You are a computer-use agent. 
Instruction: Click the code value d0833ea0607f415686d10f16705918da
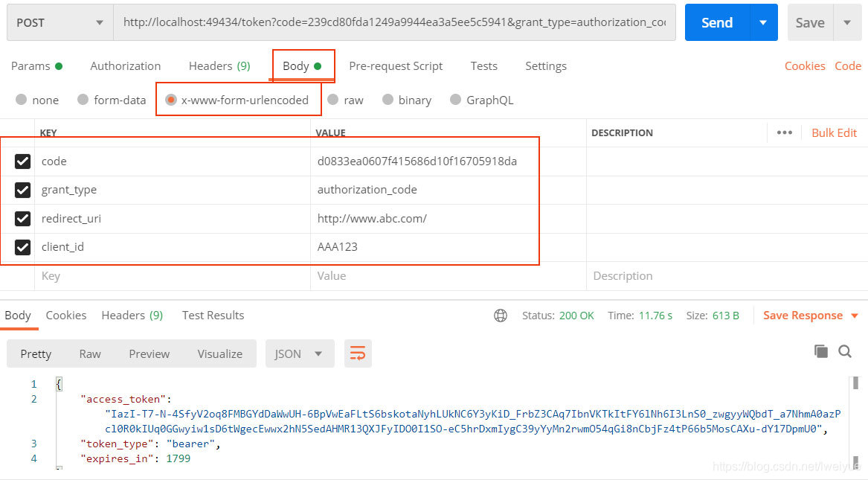tap(417, 161)
